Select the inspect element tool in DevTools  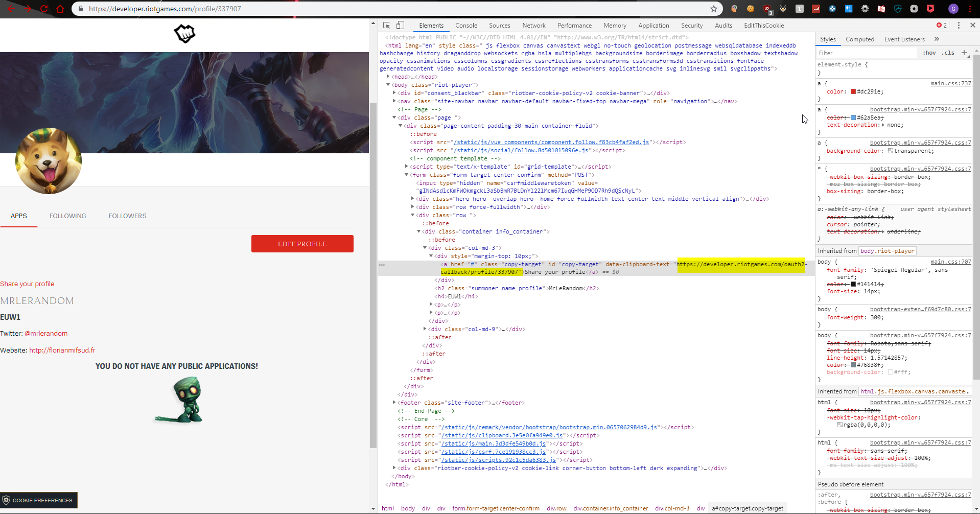(386, 25)
